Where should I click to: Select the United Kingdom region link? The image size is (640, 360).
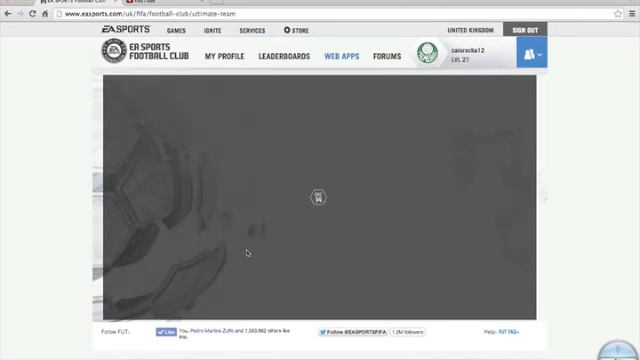[470, 30]
